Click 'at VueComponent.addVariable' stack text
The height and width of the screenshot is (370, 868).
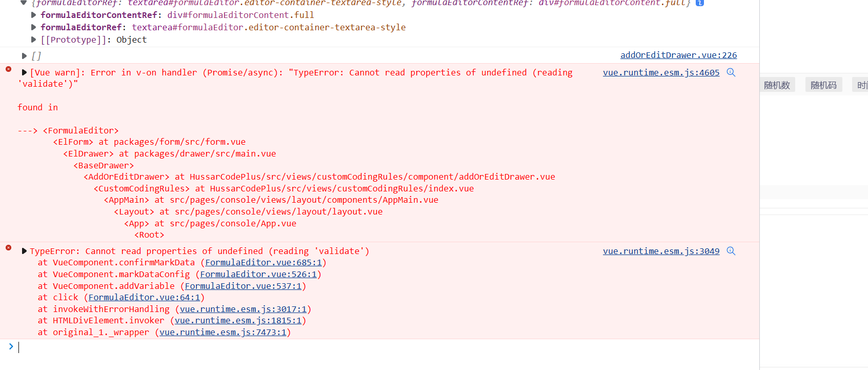pos(106,286)
